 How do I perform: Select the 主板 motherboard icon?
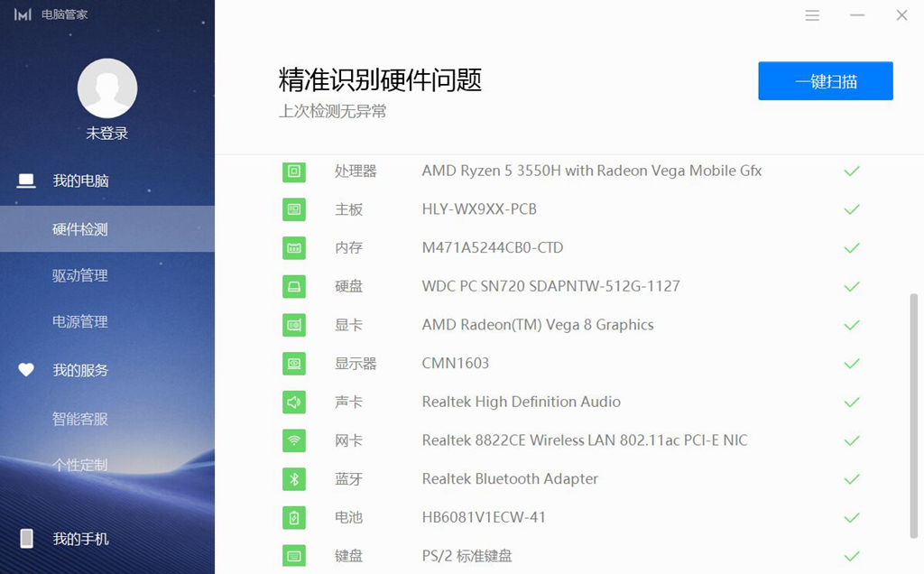click(x=293, y=209)
